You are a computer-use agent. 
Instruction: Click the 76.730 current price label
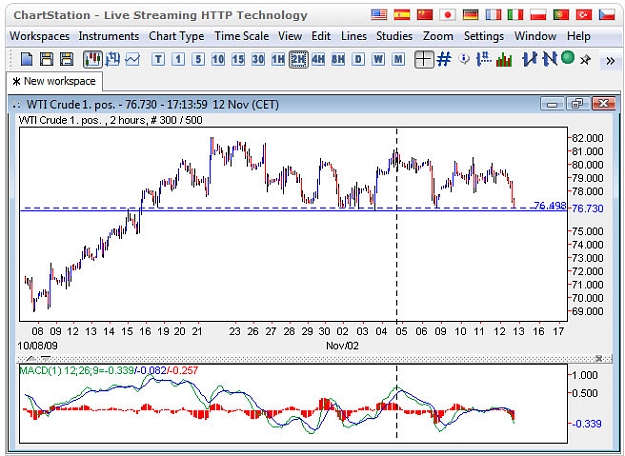click(588, 208)
